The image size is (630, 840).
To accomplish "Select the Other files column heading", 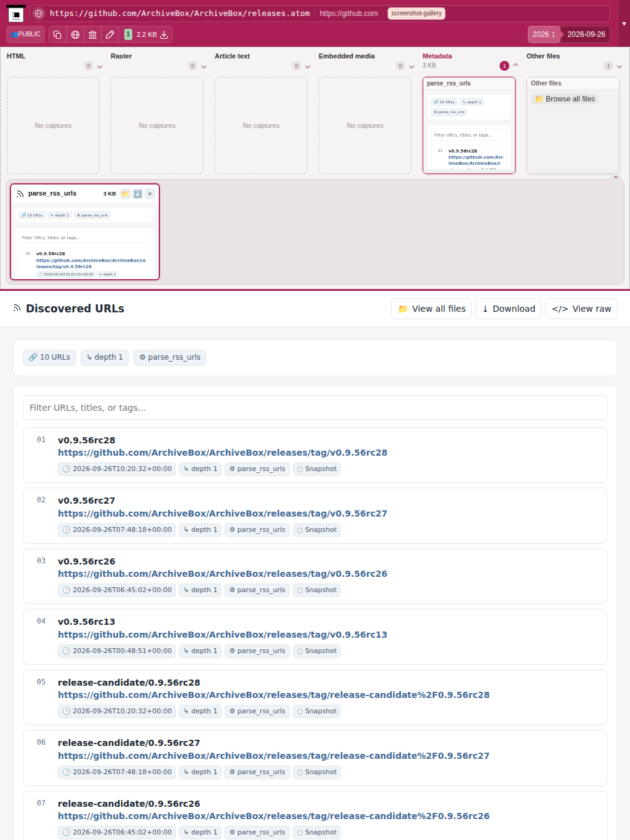I will [543, 56].
